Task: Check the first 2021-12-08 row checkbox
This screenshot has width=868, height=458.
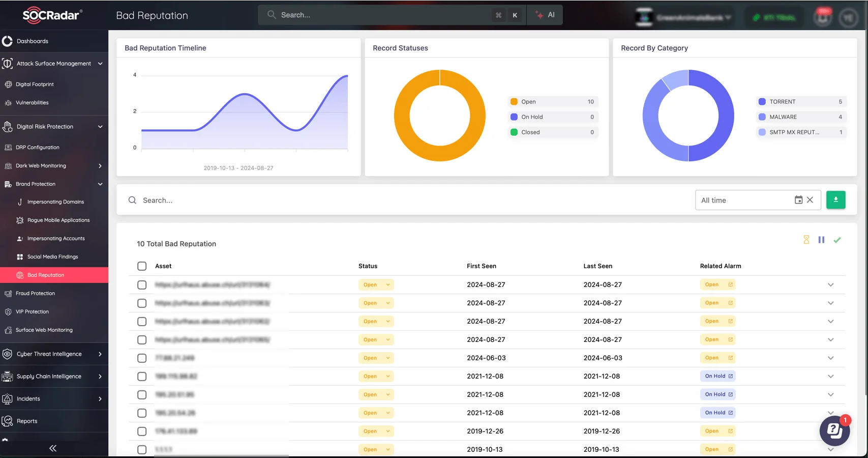Action: point(142,377)
